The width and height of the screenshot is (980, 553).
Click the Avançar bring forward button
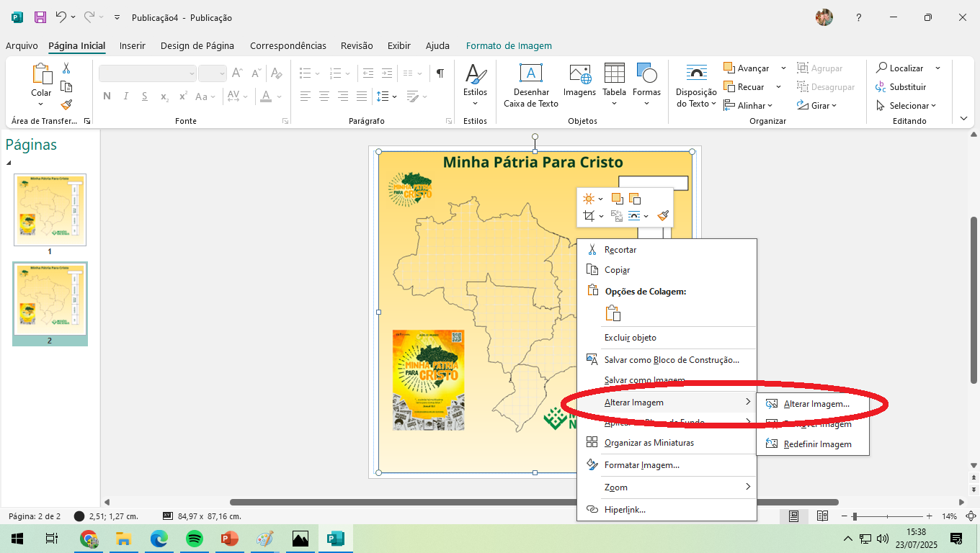point(747,68)
